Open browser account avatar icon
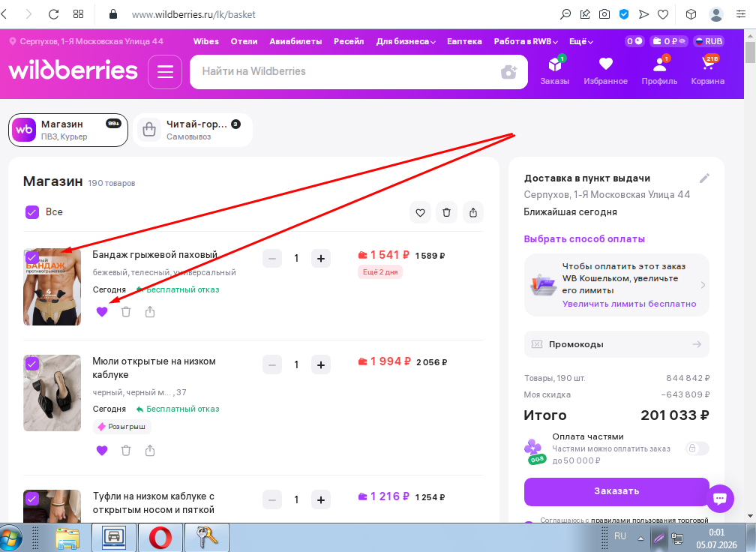This screenshot has height=552, width=756. (x=716, y=14)
